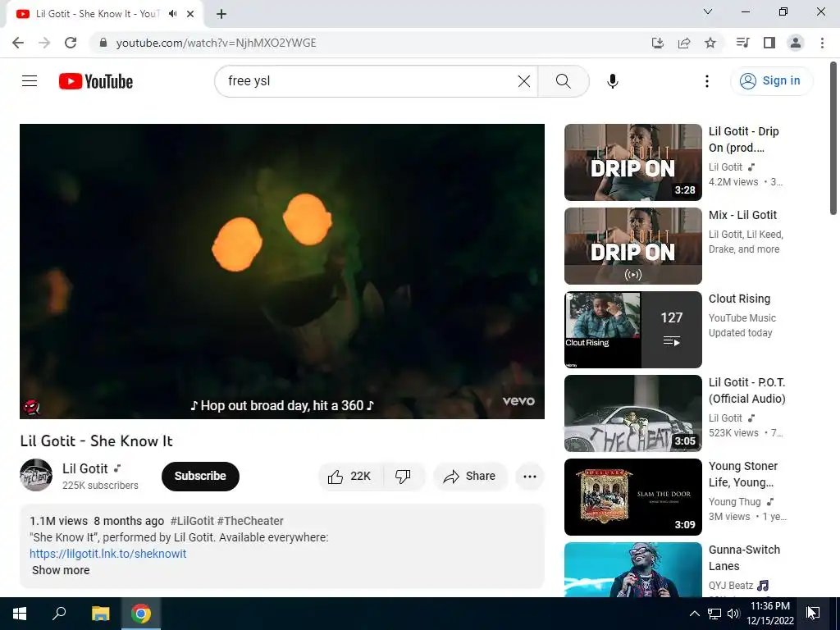Open media controls in Chrome toolbar

[x=743, y=43]
